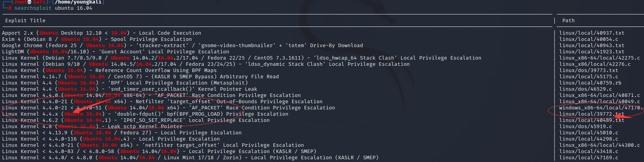Click path linux/dos/39773.txt

coord(588,70)
